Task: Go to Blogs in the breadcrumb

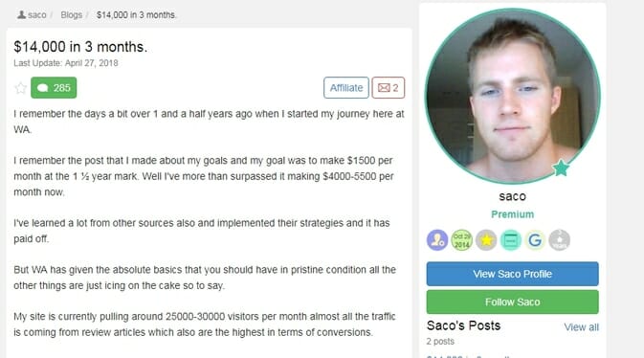Action: tap(72, 14)
